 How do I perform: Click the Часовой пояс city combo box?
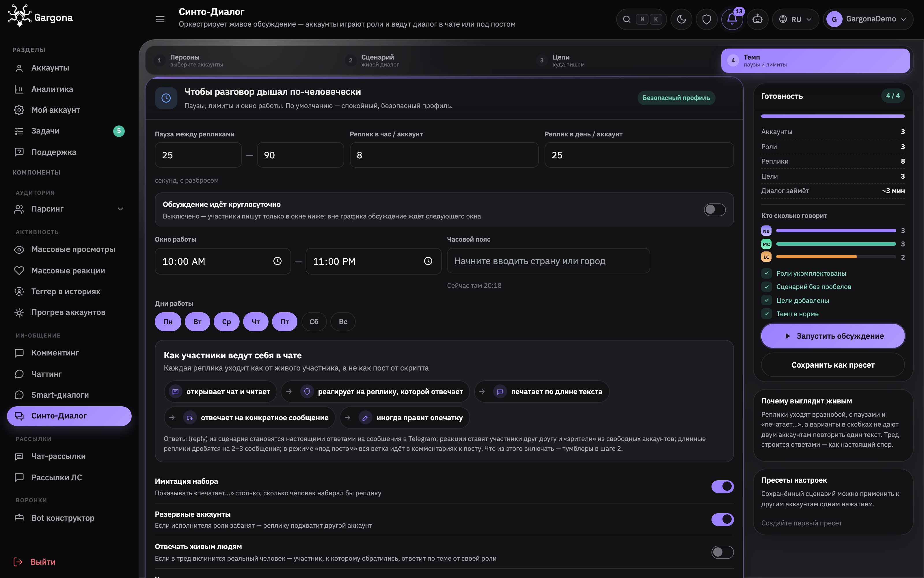[x=548, y=261]
